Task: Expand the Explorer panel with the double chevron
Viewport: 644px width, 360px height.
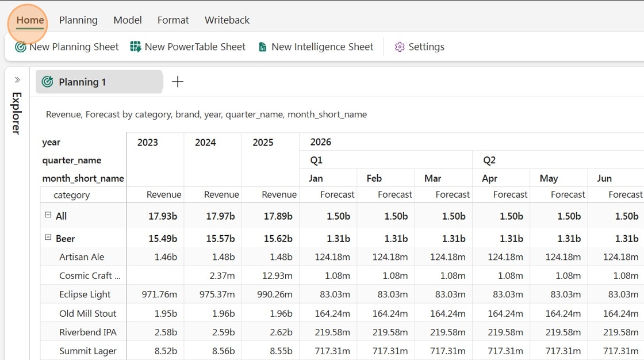Action: (17, 80)
